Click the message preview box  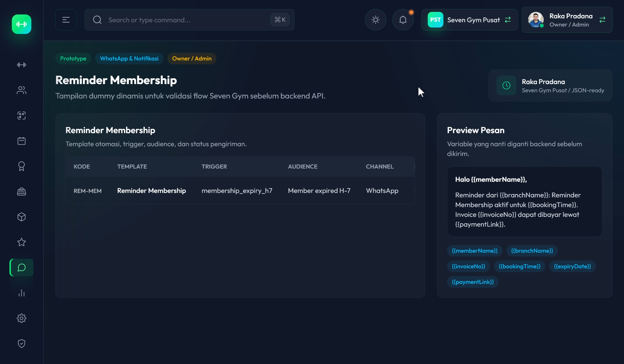coord(525,202)
